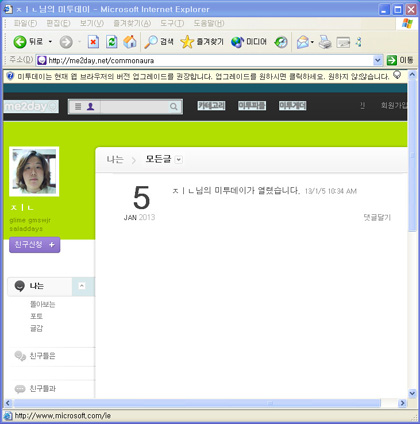Screen dimensions: 420x424
Task: Click the 이동 Go button
Action: pyautogui.click(x=400, y=60)
